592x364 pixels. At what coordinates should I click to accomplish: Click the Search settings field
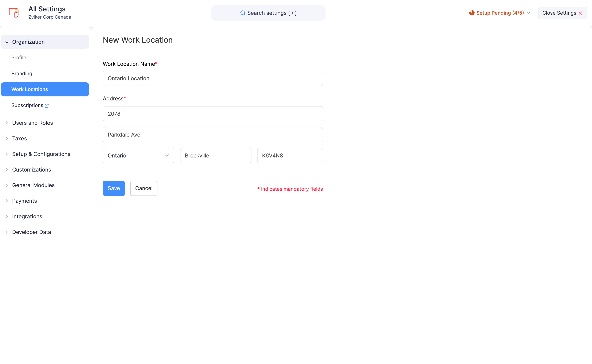coord(268,13)
